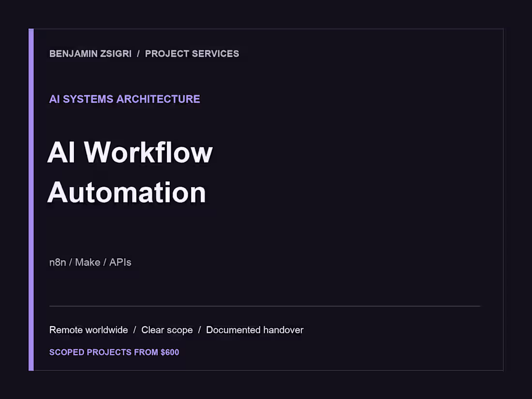Click SCOPED PROJECTS FROM $600 text
532x399 pixels.
[114, 352]
